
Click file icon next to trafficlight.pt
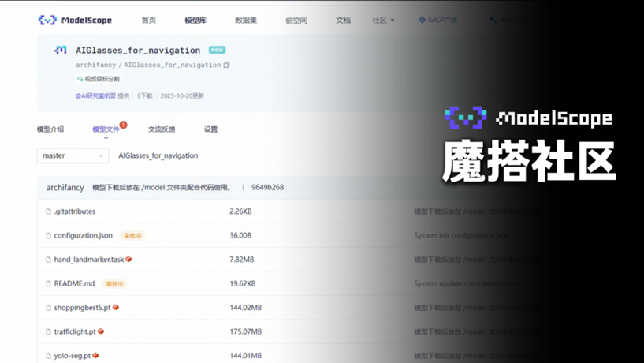[x=48, y=331]
